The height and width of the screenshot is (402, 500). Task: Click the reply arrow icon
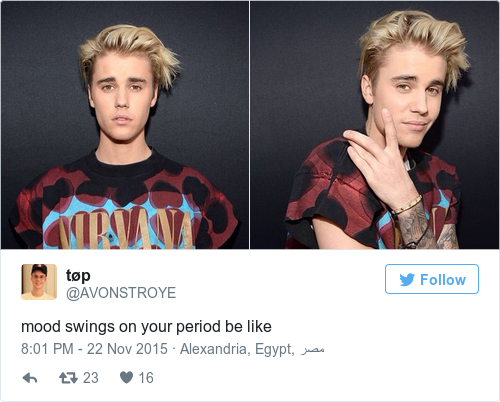pyautogui.click(x=30, y=378)
